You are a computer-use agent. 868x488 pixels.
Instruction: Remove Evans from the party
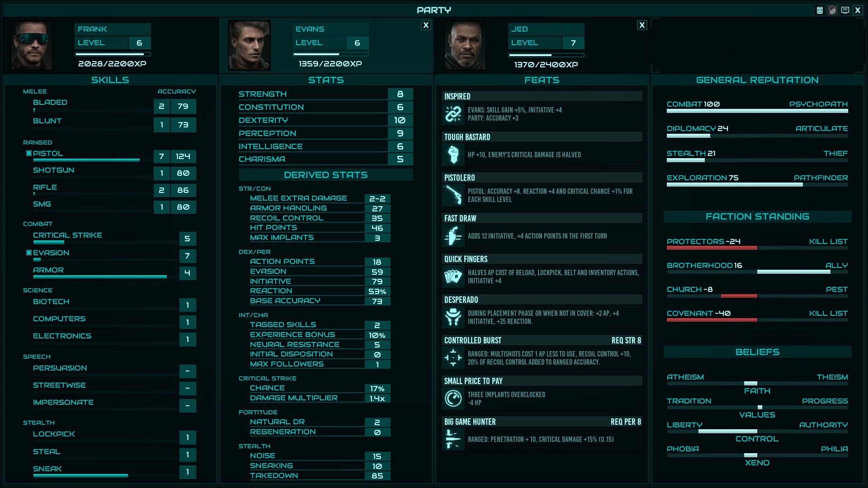tap(426, 25)
